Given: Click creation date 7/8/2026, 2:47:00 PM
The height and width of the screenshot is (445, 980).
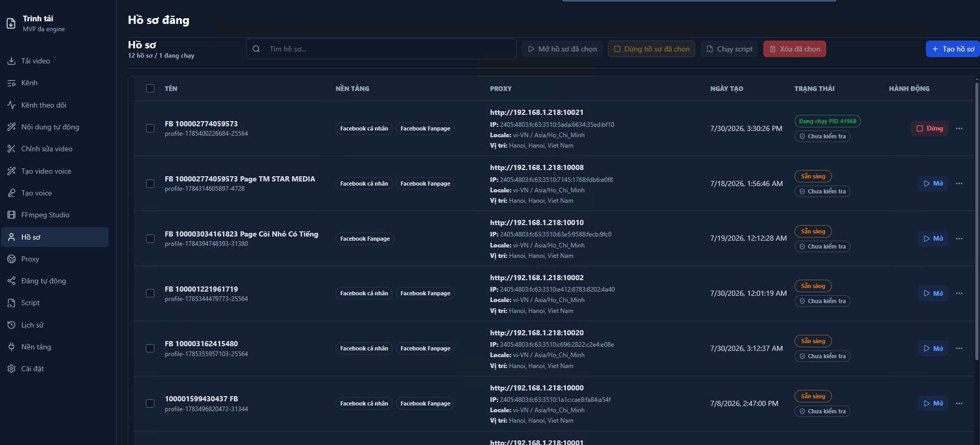Looking at the screenshot, I should click(x=744, y=403).
